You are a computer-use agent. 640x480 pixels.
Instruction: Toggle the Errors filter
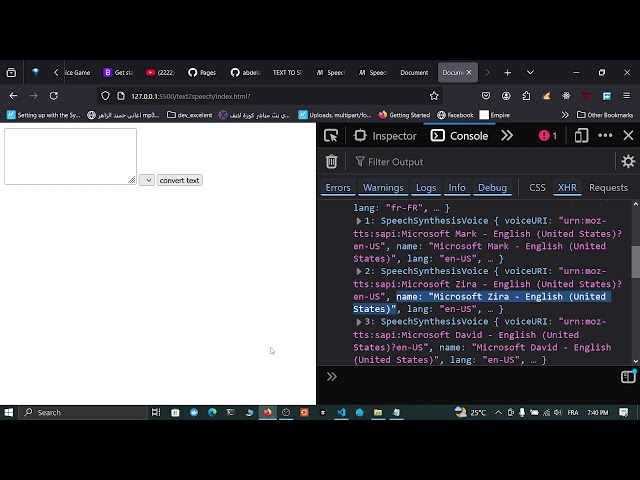tap(338, 188)
